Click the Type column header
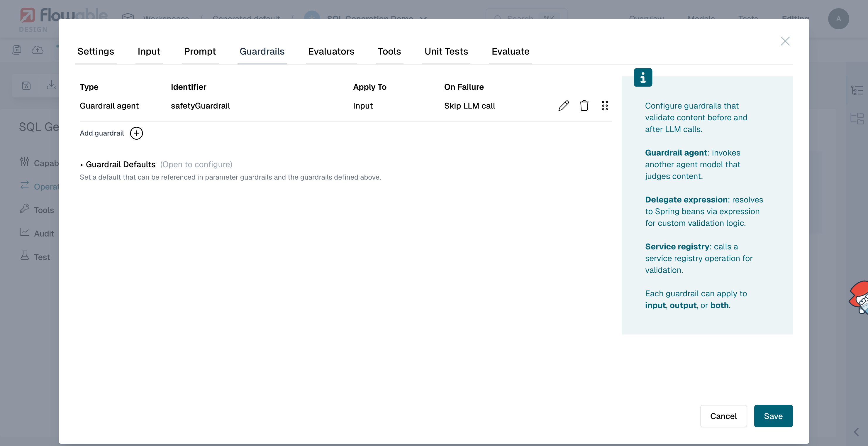Viewport: 868px width, 446px height. (89, 87)
